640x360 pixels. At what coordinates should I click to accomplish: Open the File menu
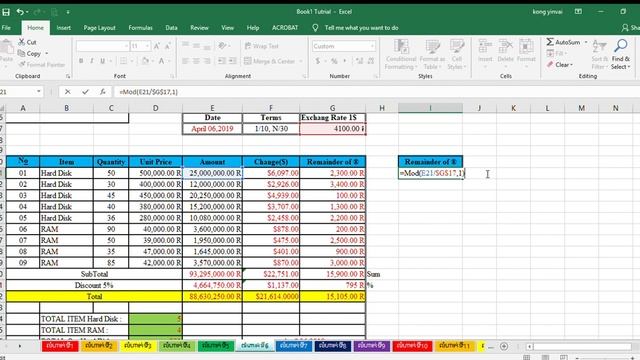(6, 28)
